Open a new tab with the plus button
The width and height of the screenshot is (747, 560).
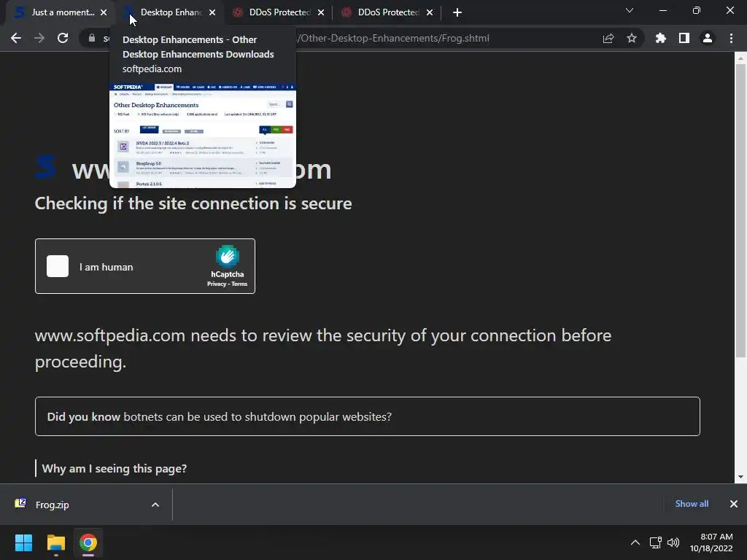[x=457, y=12]
